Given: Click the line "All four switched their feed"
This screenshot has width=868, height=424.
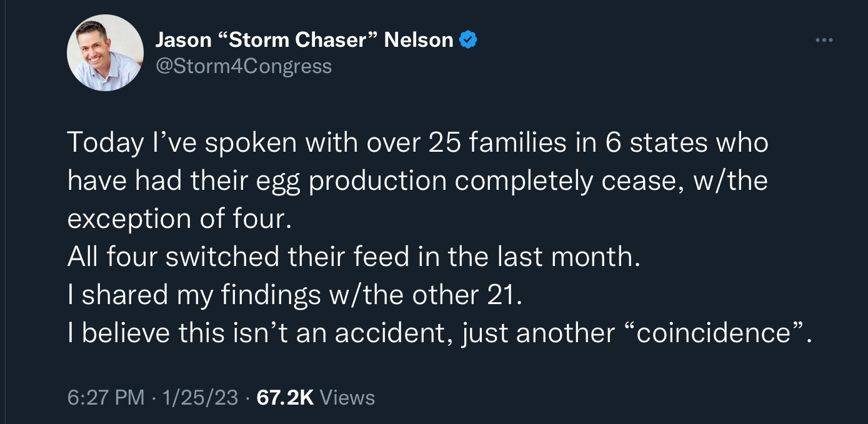Looking at the screenshot, I should (354, 257).
